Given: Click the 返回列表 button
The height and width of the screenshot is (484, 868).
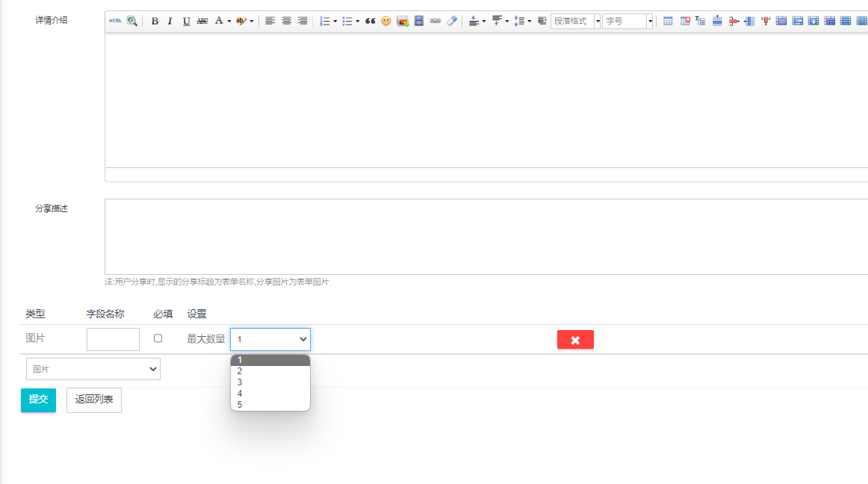Looking at the screenshot, I should click(94, 400).
